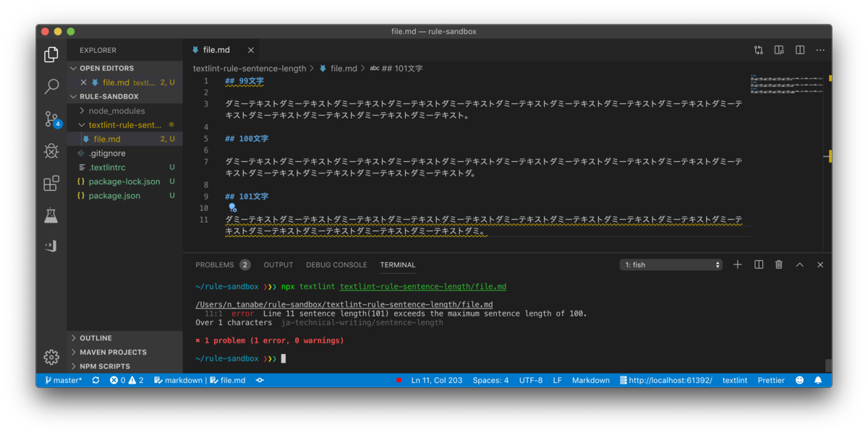
Task: Change indentation via 'Spaces: 4'
Action: point(490,380)
